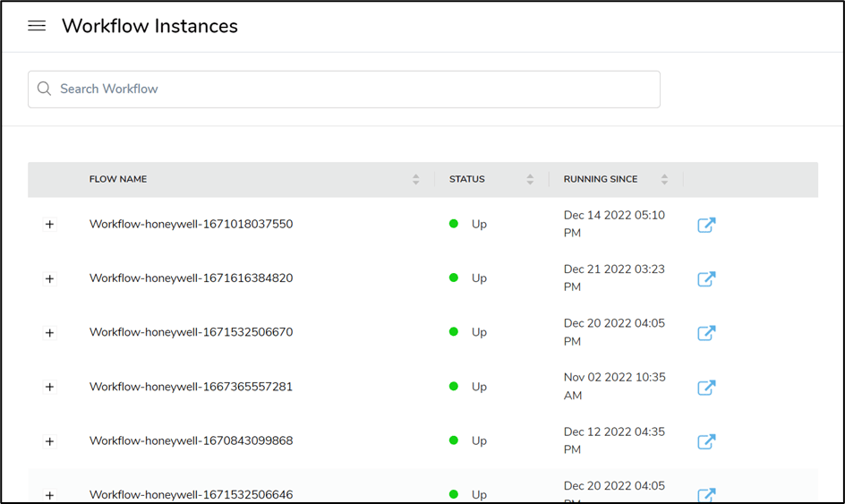The width and height of the screenshot is (845, 504).
Task: Open Workflow-honeywell-1671532506646 external link icon
Action: tap(706, 495)
